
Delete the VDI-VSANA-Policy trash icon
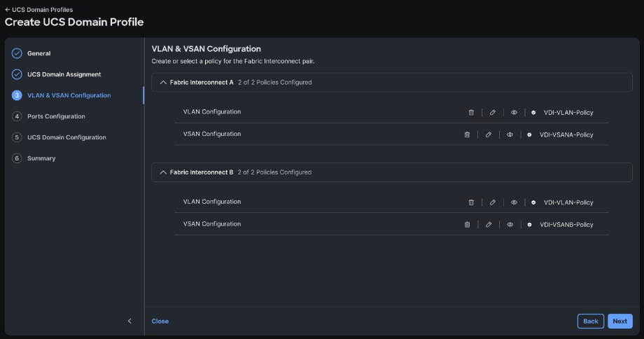[467, 134]
